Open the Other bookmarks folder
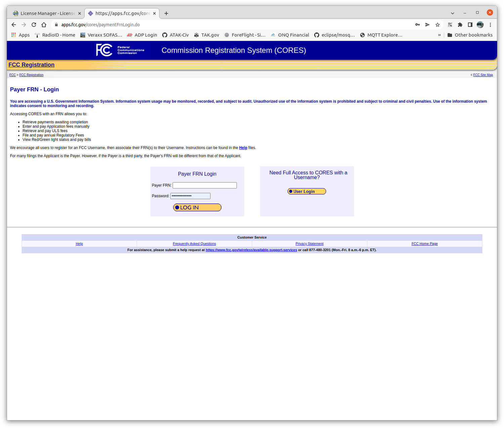The width and height of the screenshot is (504, 428). (470, 35)
